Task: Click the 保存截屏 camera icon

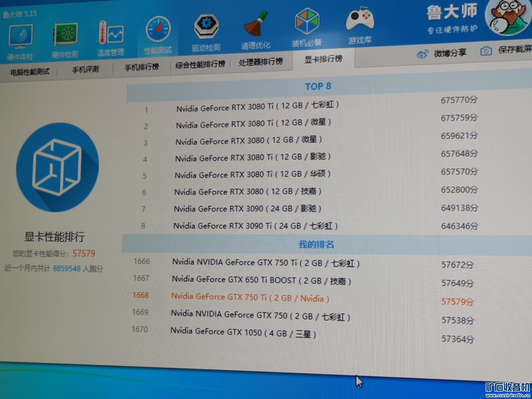Action: (486, 51)
